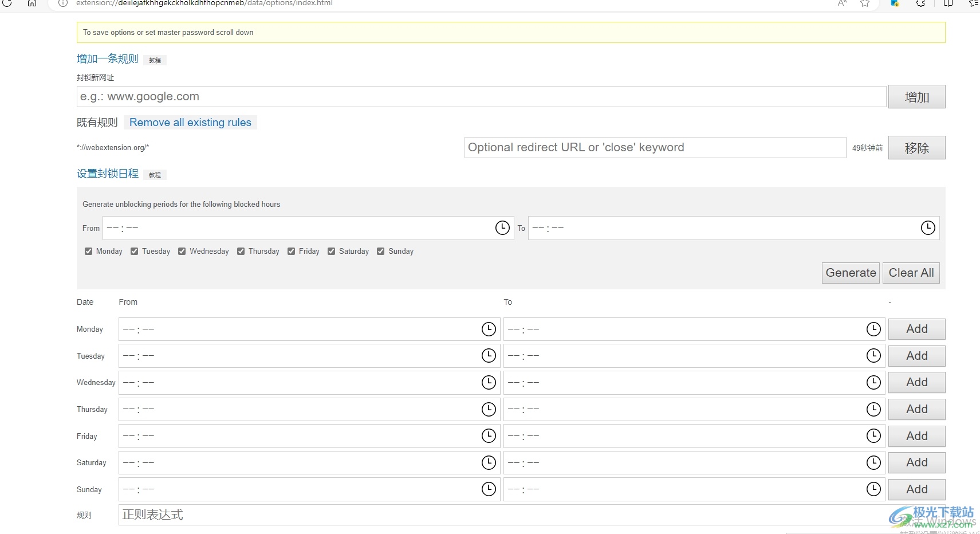The width and height of the screenshot is (980, 534).
Task: Click Add button in Tuesday row
Action: click(x=916, y=356)
